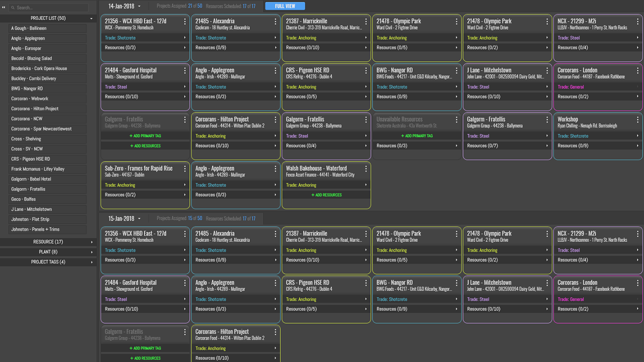This screenshot has height=362, width=644.
Task: Focus the Search field in the sidebar
Action: [49, 8]
